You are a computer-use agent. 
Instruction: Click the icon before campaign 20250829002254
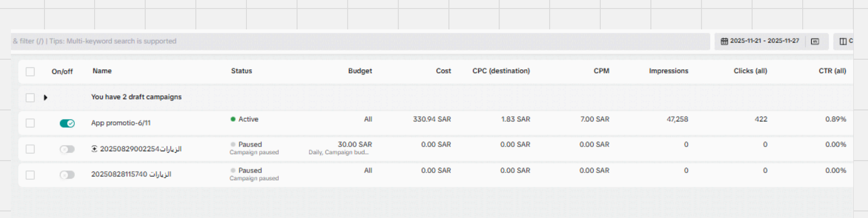point(94,149)
